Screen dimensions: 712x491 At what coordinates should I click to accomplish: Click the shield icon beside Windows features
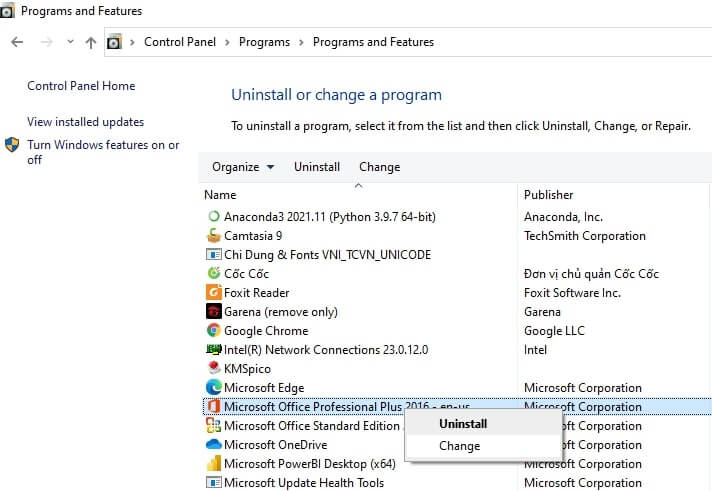coord(12,145)
